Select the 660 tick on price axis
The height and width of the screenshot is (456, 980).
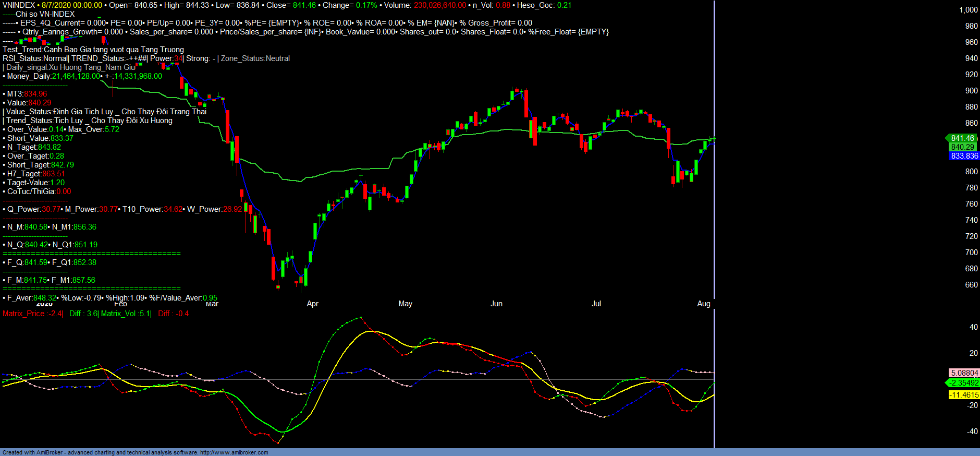click(x=971, y=285)
